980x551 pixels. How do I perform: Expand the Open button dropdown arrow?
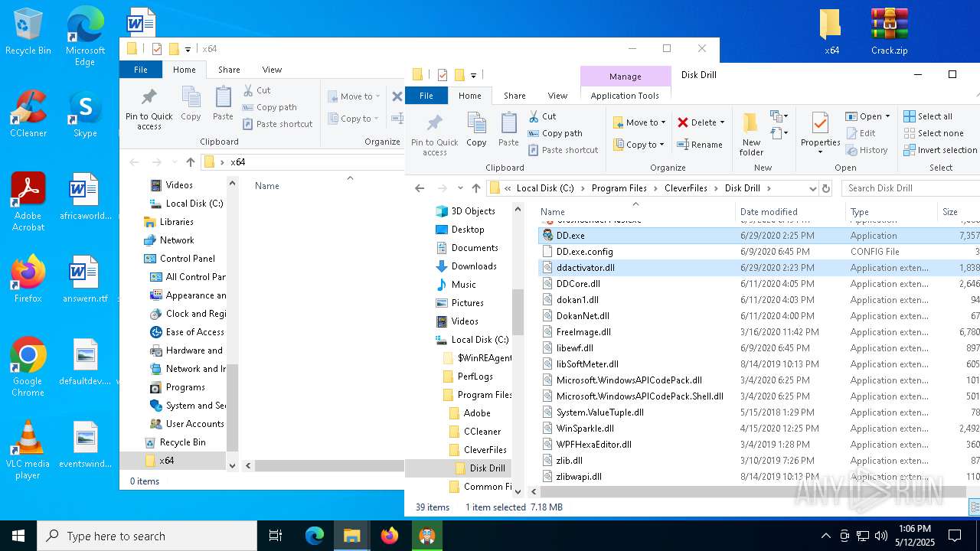click(x=887, y=116)
